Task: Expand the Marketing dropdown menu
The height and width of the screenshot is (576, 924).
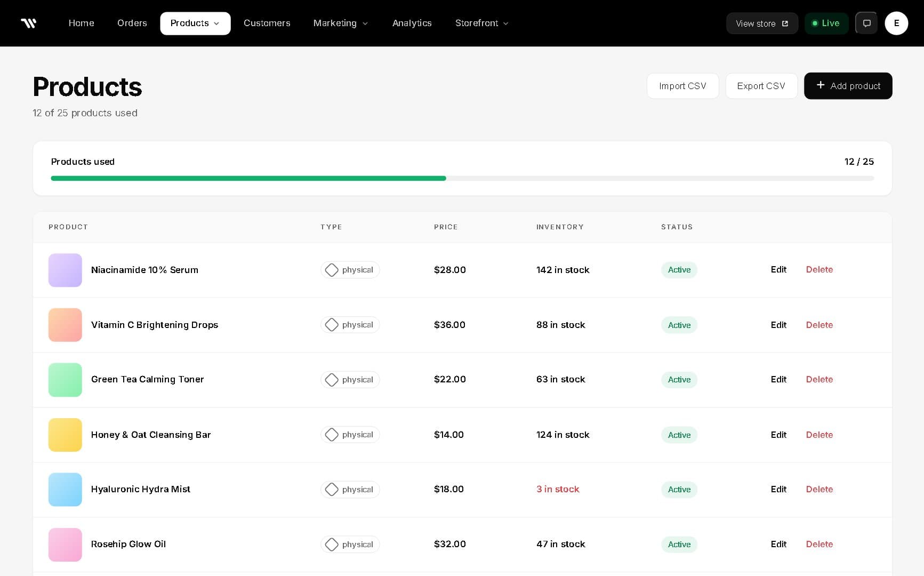Action: [x=341, y=23]
